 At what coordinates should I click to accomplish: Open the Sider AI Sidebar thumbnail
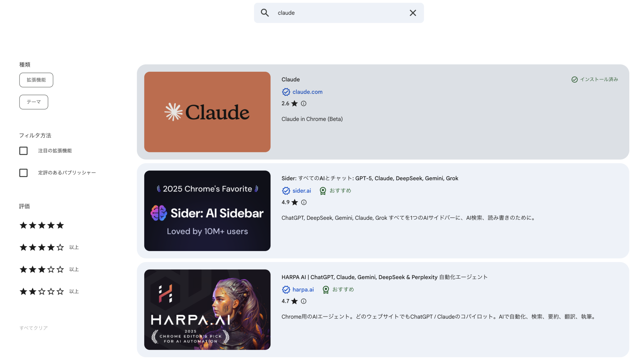click(207, 211)
